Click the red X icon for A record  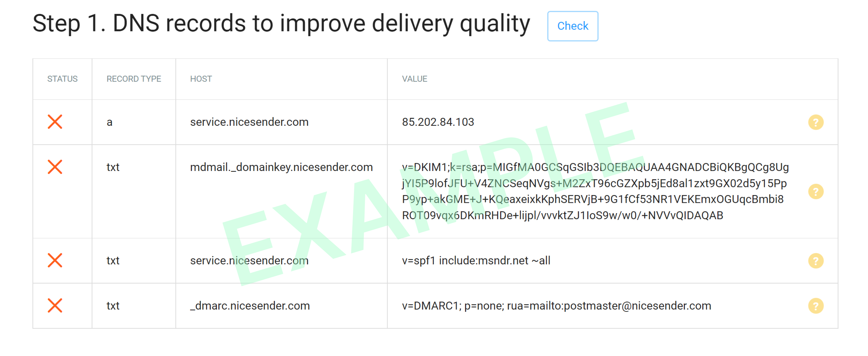tap(55, 122)
